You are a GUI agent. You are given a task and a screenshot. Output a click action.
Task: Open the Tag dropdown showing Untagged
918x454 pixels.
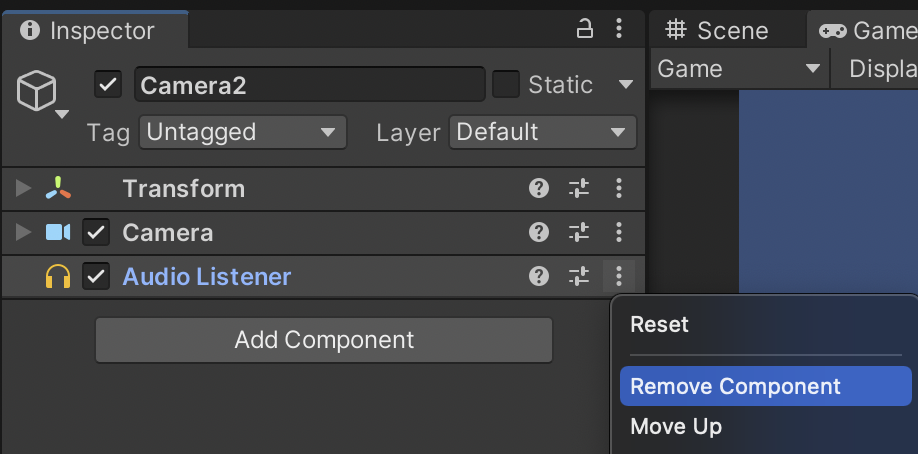click(242, 132)
